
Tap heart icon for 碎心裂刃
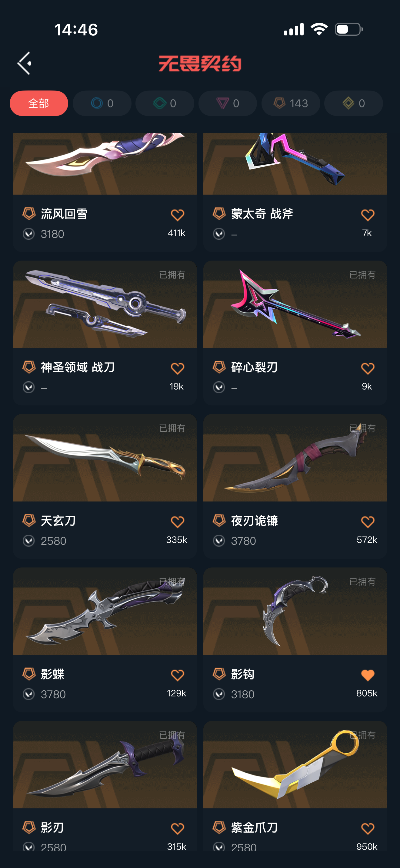368,368
